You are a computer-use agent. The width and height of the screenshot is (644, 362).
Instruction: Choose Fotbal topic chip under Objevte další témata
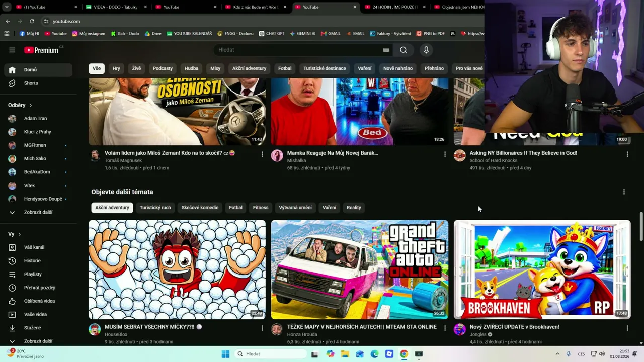[235, 208]
